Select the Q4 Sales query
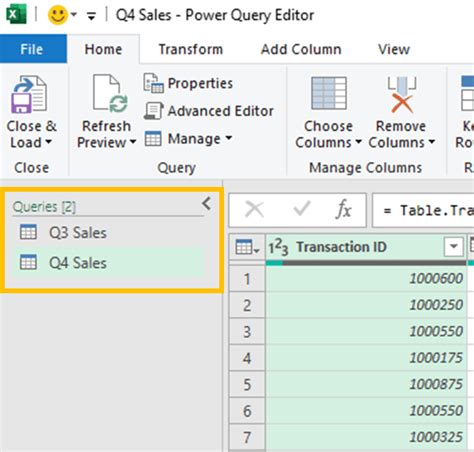This screenshot has width=474, height=452. coord(108,263)
